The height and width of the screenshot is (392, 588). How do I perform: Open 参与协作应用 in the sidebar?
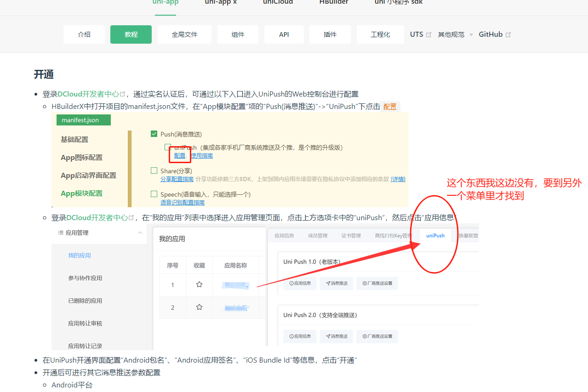pos(85,278)
